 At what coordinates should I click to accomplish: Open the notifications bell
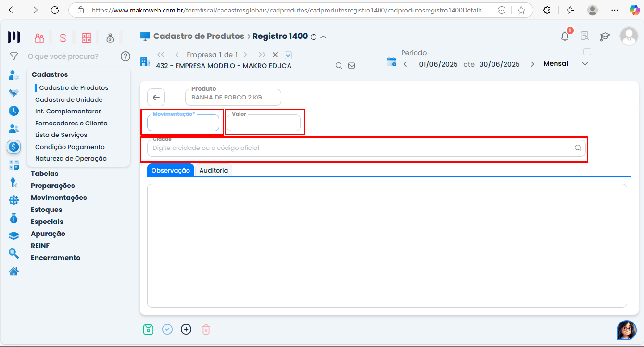coord(566,36)
